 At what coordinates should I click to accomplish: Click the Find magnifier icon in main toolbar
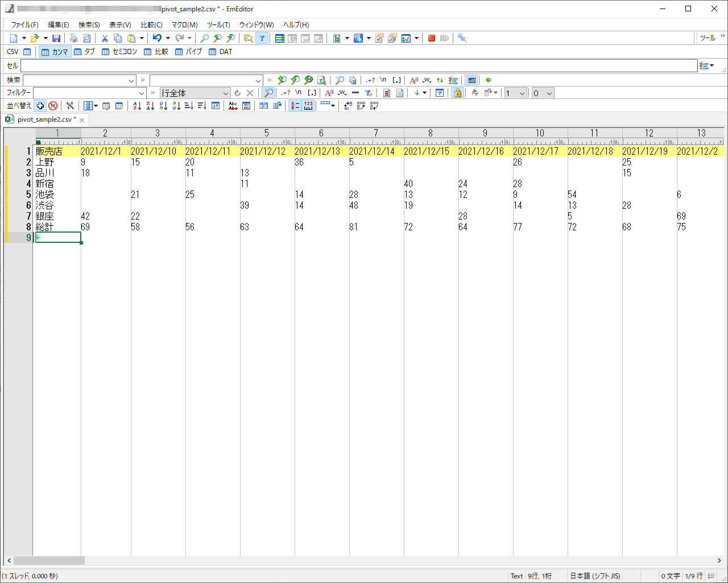(204, 38)
